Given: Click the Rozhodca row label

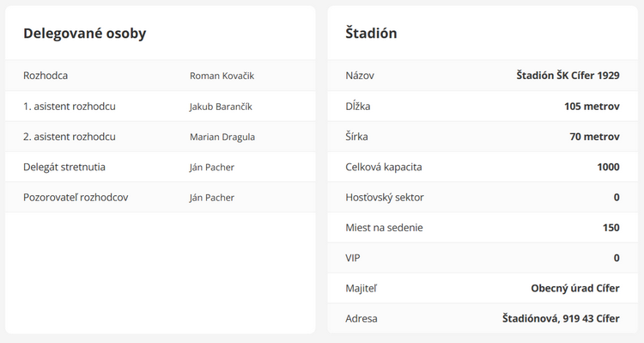Looking at the screenshot, I should point(46,76).
